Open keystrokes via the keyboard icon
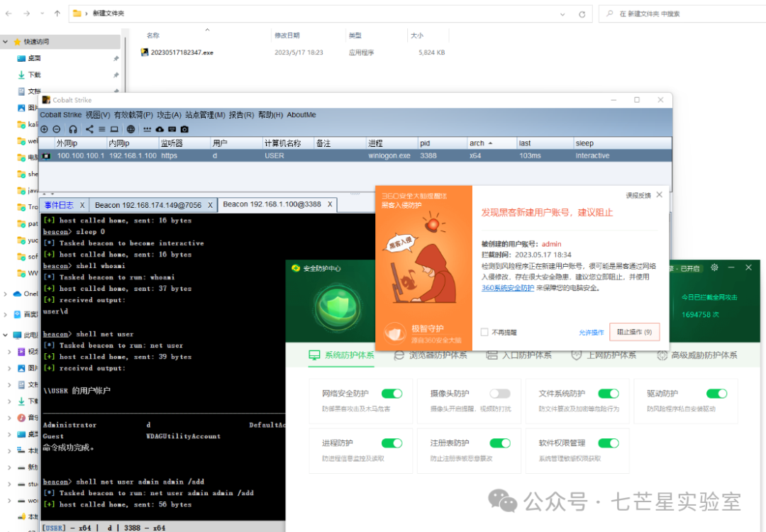 172,129
